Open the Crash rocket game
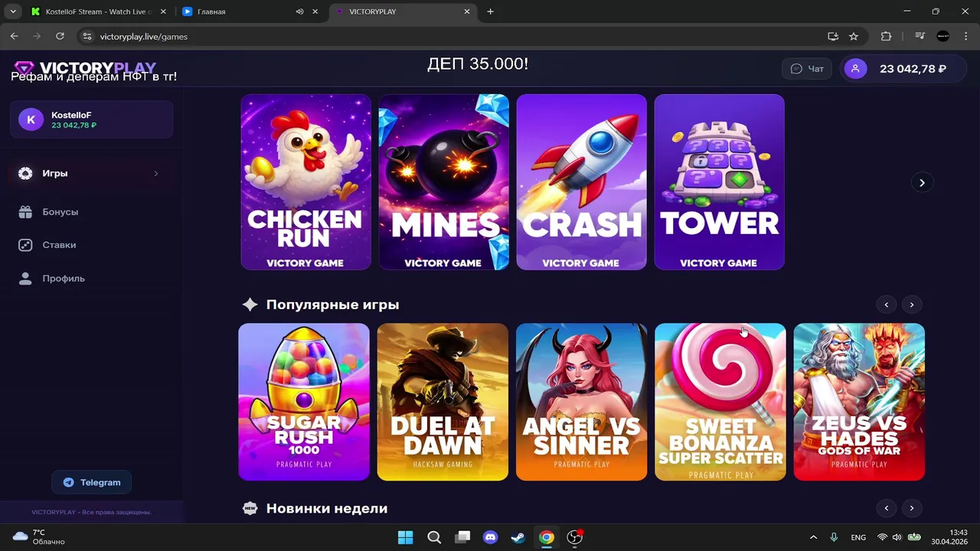Viewport: 980px width, 551px height. tap(581, 182)
